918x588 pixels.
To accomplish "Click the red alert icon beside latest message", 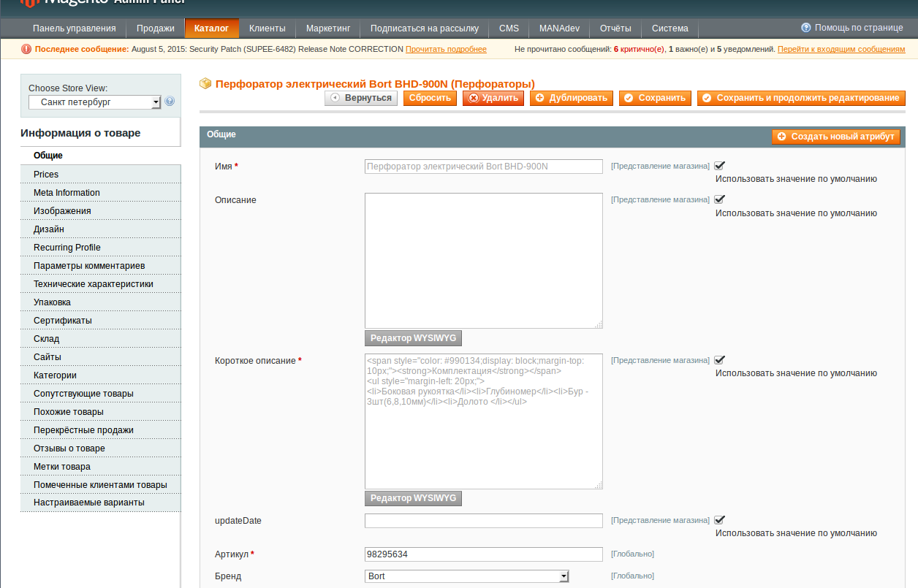I will click(26, 49).
